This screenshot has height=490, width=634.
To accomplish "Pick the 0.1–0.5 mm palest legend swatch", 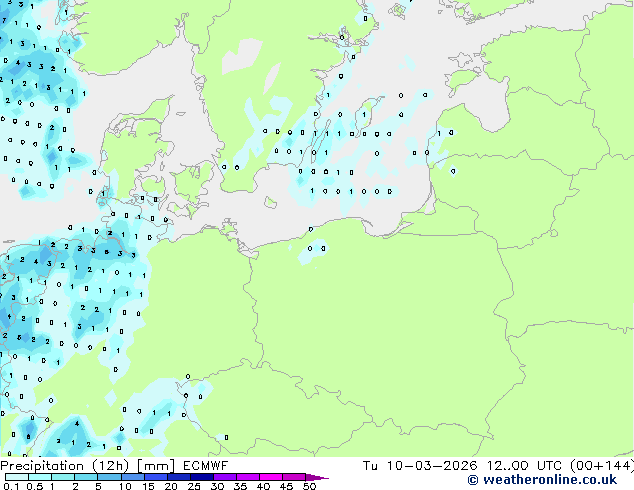I will point(17,477).
